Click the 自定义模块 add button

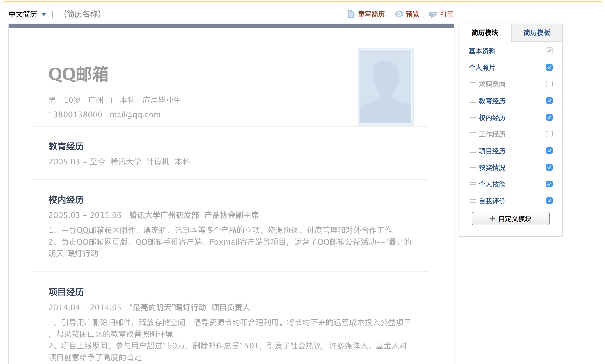[x=510, y=219]
